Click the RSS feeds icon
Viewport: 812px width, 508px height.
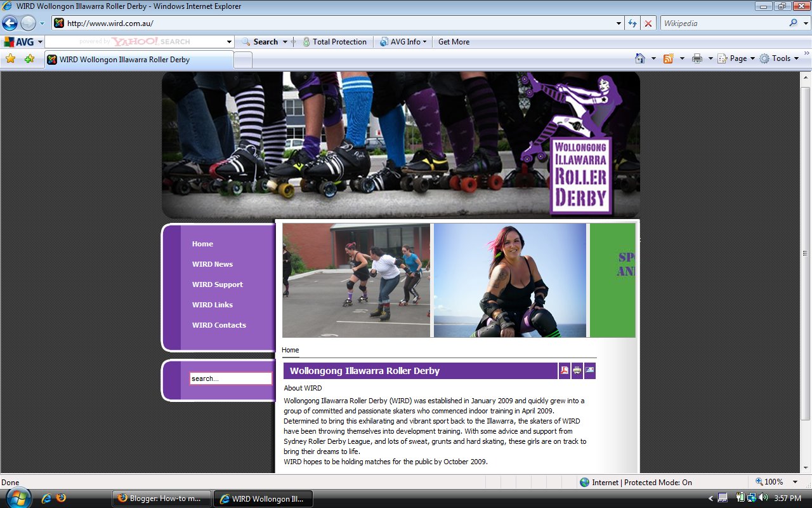[668, 58]
